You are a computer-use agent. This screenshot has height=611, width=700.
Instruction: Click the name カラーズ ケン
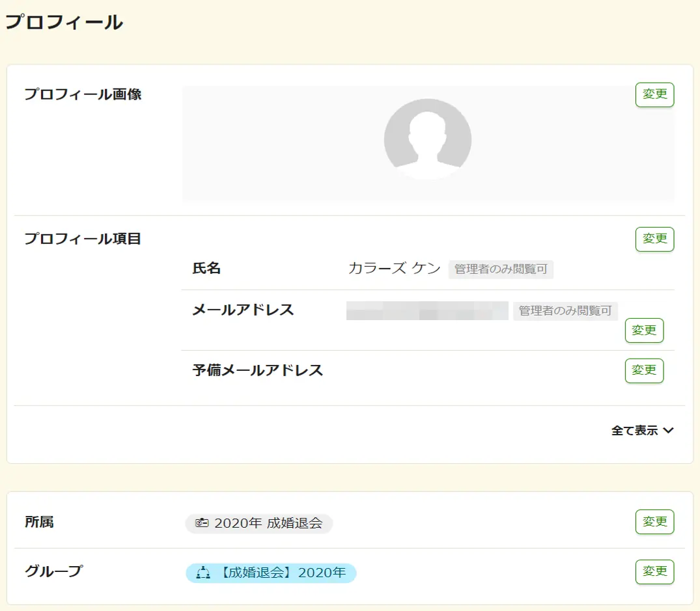click(394, 269)
